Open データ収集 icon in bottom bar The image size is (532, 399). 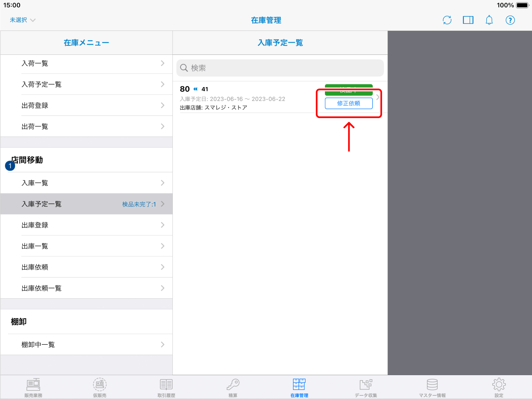[366, 387]
